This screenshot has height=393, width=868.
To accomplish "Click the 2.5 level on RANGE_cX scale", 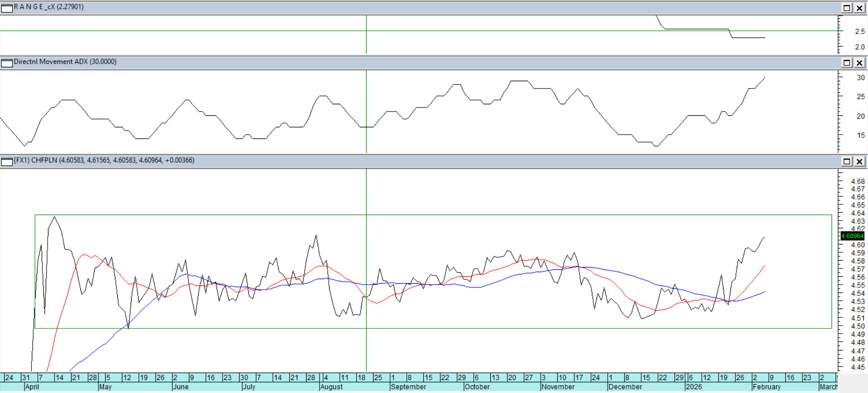I will [859, 31].
